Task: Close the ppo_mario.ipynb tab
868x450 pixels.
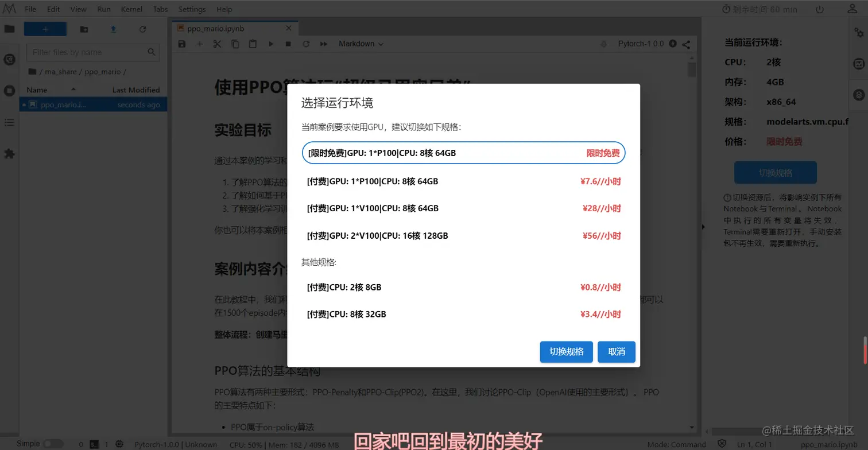Action: pyautogui.click(x=289, y=28)
